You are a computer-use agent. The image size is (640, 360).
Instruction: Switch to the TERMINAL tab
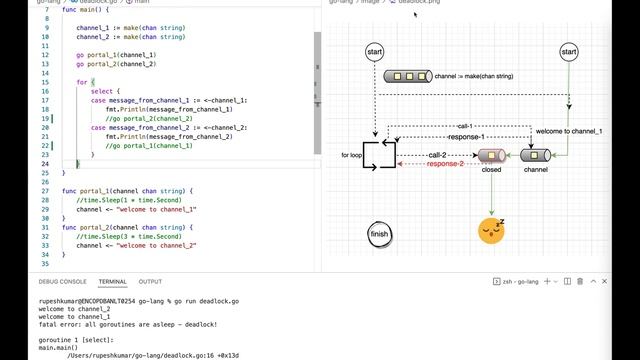[x=112, y=282]
